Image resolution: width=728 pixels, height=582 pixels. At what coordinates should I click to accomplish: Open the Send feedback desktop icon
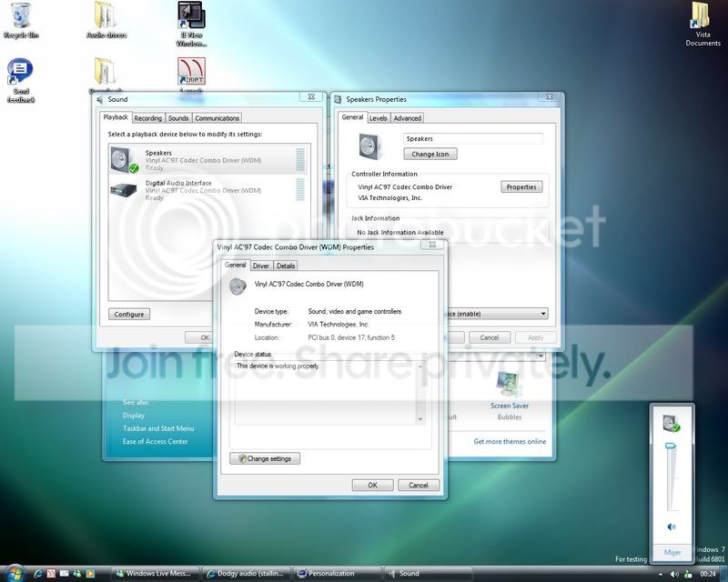[20, 72]
